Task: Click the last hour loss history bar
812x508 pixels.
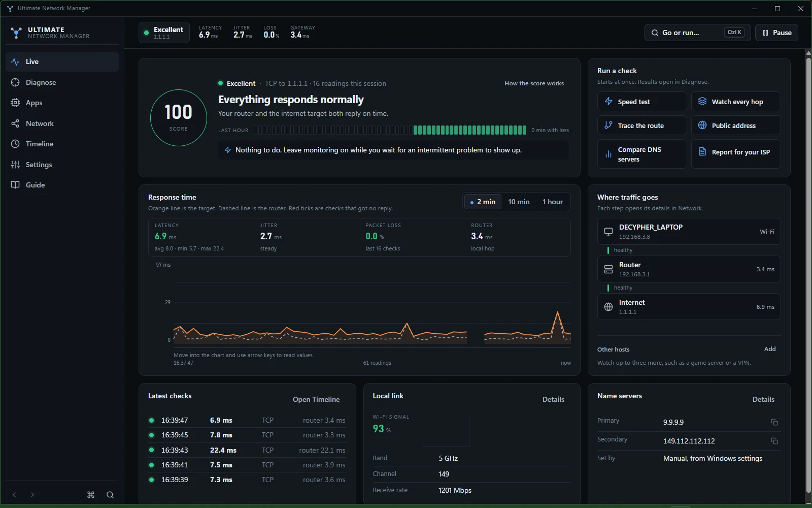Action: pyautogui.click(x=390, y=130)
